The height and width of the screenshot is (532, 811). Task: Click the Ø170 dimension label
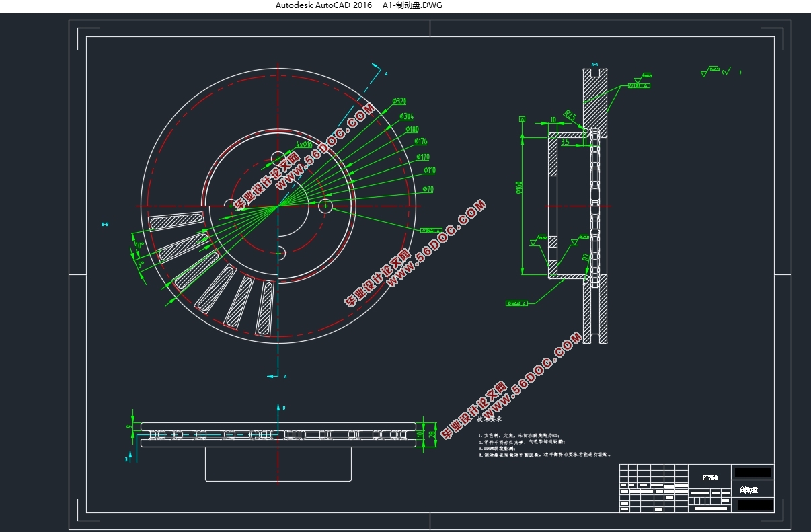click(x=422, y=157)
